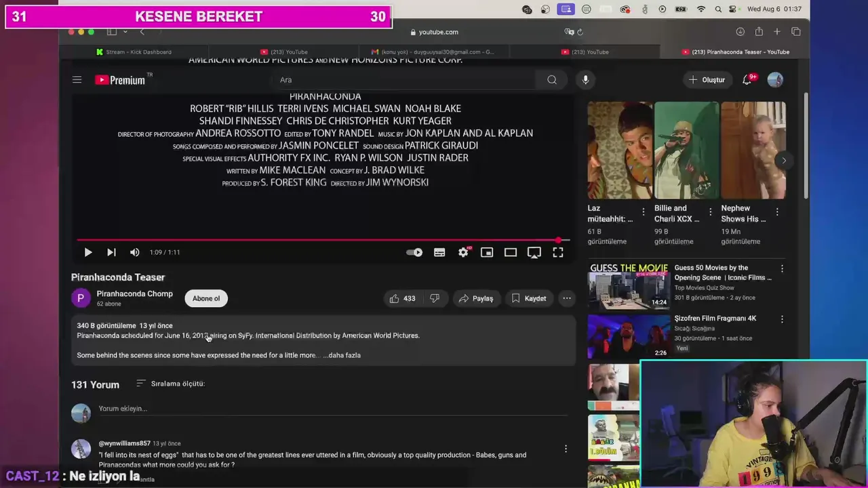Screen dimensions: 868x488
Task: Open Şizofren Film Fragmanı 4K options
Action: (x=782, y=319)
